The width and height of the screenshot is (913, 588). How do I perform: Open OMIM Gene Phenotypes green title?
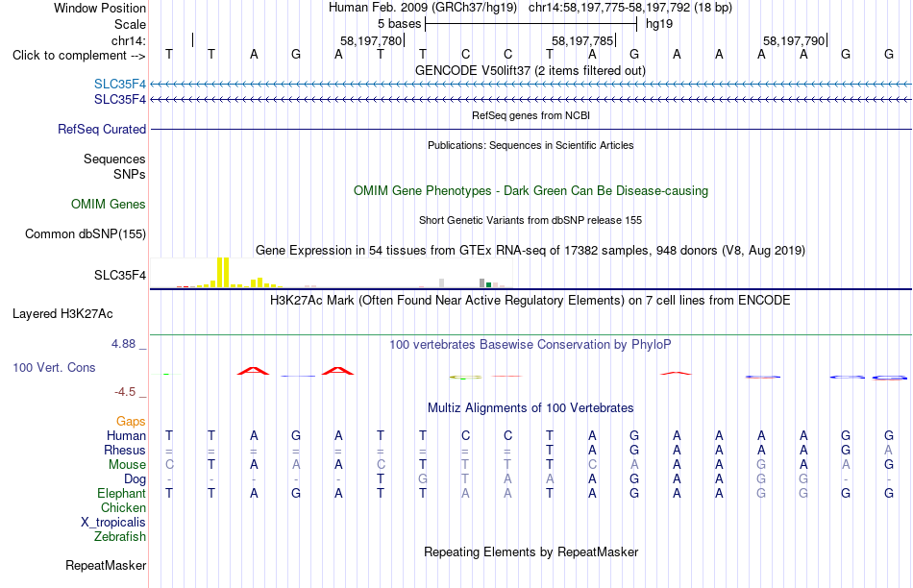pos(531,191)
